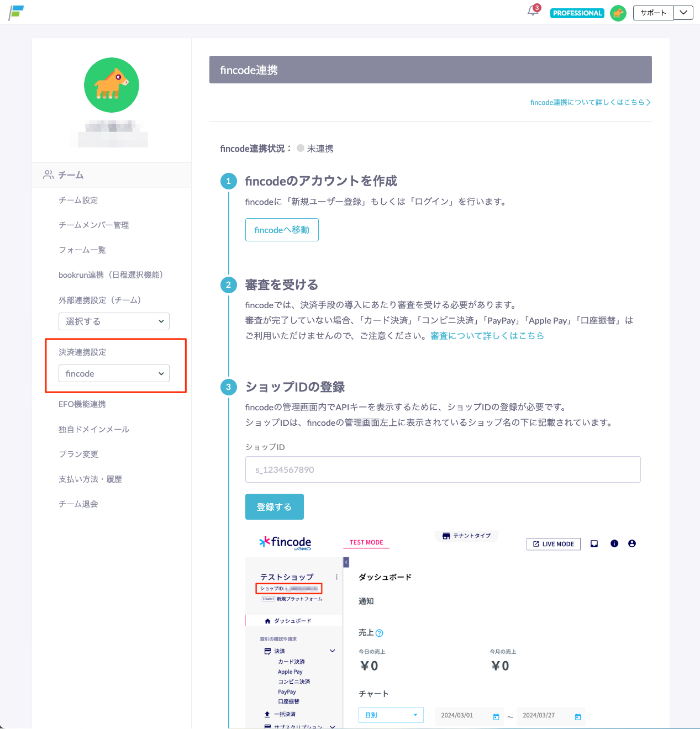Open 独自ドメインメール menu item

(94, 429)
